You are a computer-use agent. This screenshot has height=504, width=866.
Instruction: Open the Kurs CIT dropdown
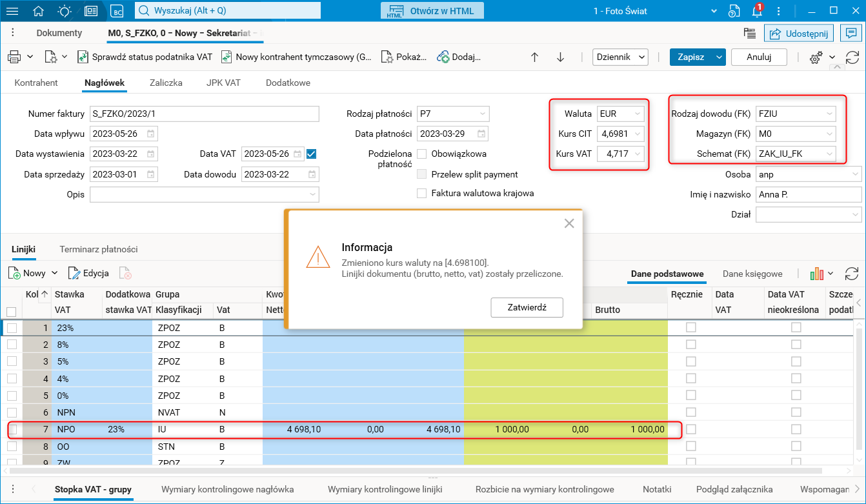coord(638,134)
